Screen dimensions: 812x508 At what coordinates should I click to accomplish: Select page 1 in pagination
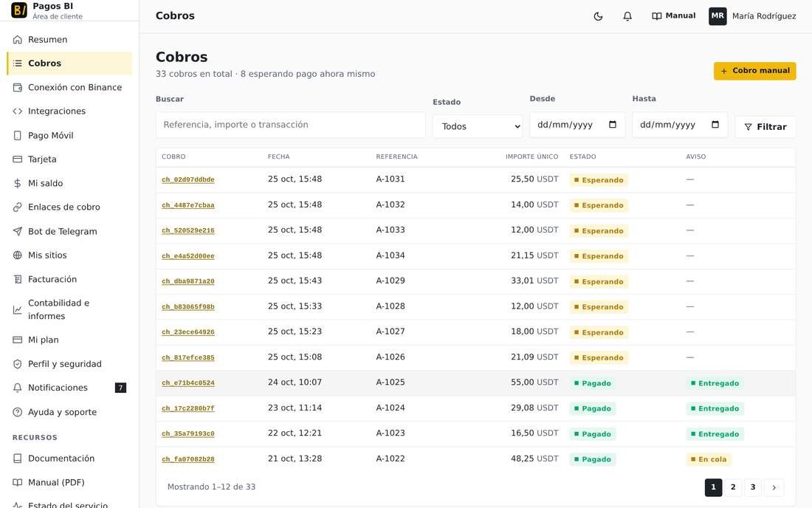point(713,487)
